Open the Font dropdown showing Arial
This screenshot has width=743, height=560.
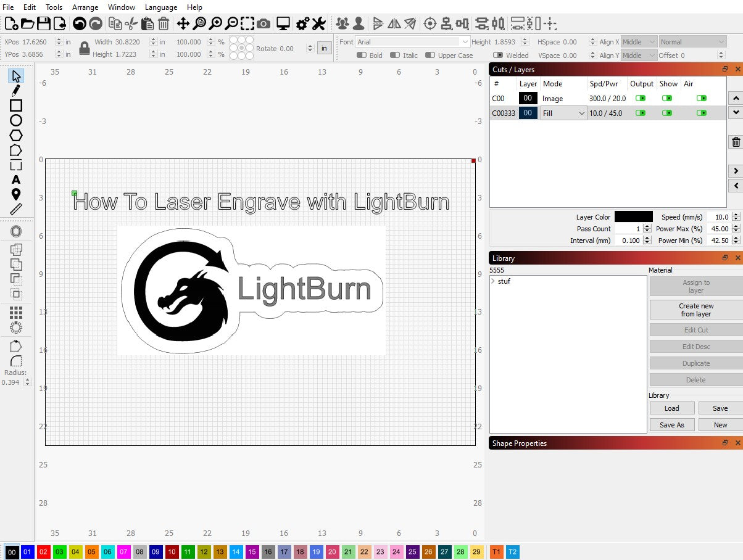point(410,41)
